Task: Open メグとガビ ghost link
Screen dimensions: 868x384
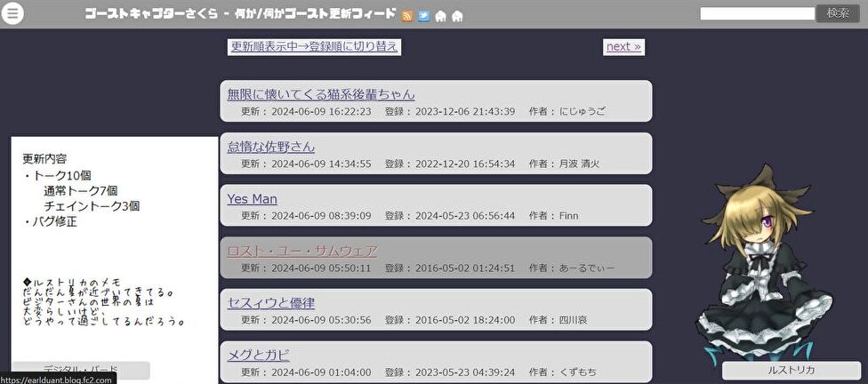Action: (x=259, y=356)
